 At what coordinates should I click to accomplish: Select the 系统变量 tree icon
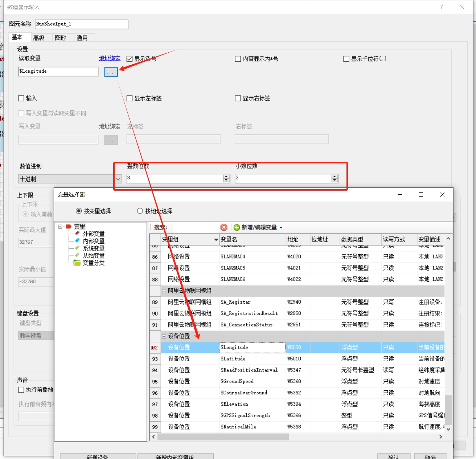click(x=77, y=248)
